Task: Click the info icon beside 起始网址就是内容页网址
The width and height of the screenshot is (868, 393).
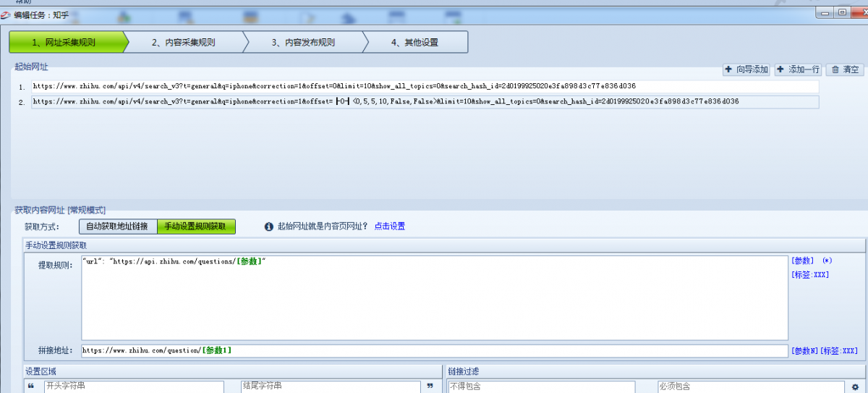Action: point(269,227)
